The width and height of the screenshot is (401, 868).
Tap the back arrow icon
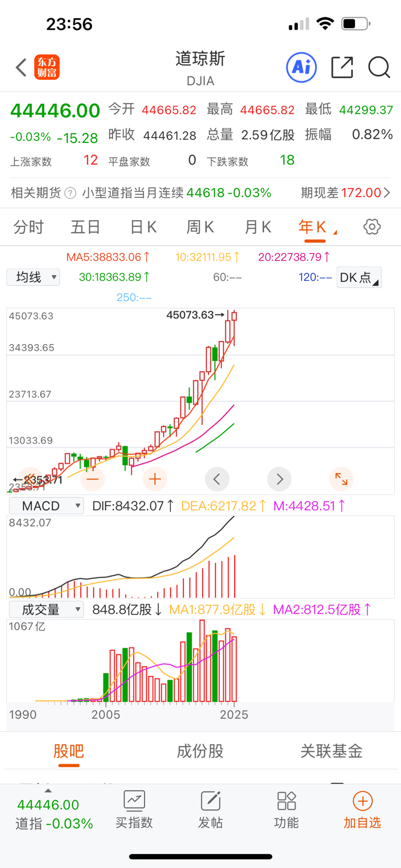(21, 68)
